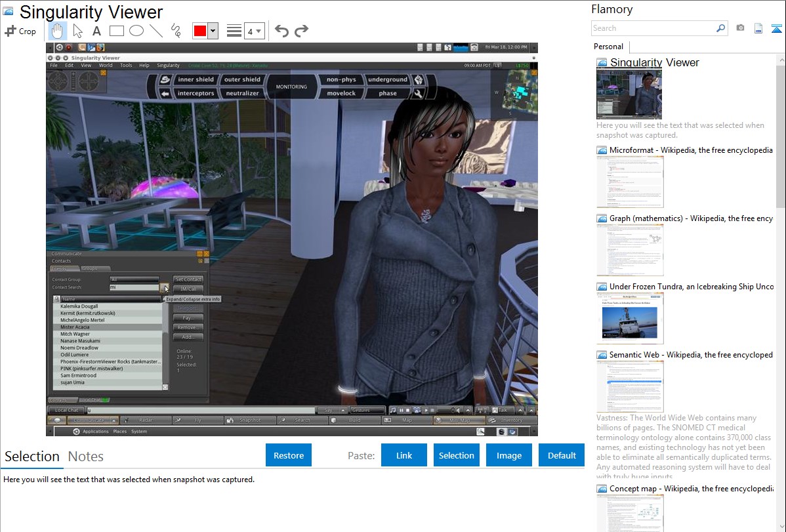Undo the last annotation
Screen dimensions: 786x532
(x=281, y=31)
